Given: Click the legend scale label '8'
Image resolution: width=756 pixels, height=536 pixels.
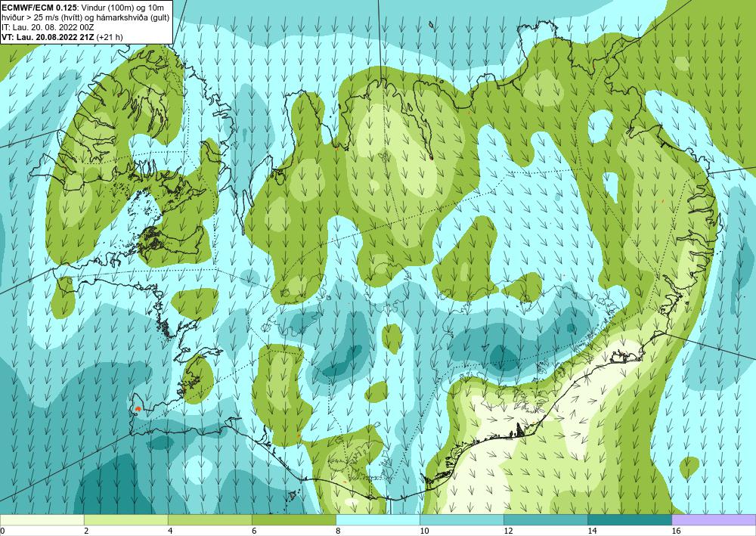Looking at the screenshot, I should [338, 531].
